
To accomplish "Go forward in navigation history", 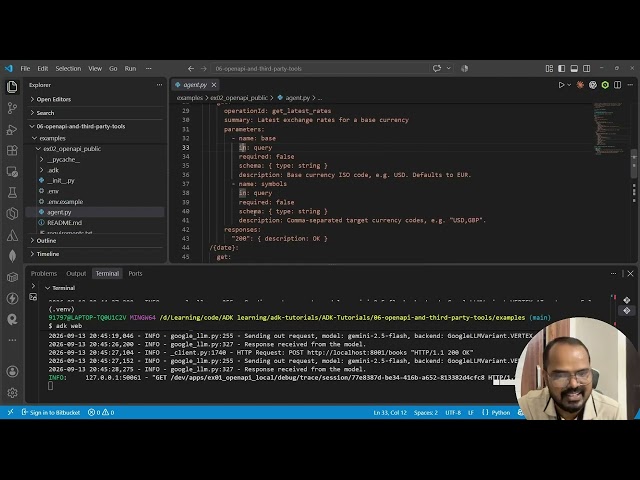I will pos(204,69).
